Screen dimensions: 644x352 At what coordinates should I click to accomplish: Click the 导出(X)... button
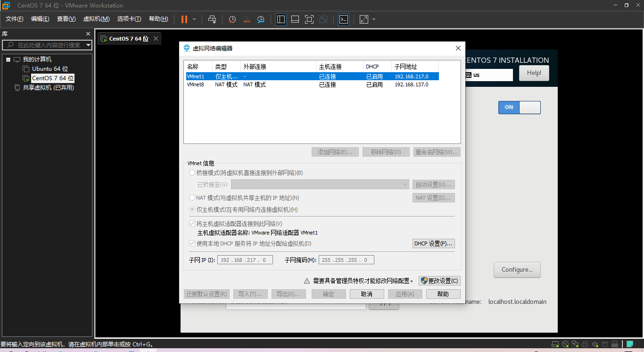[x=288, y=294]
